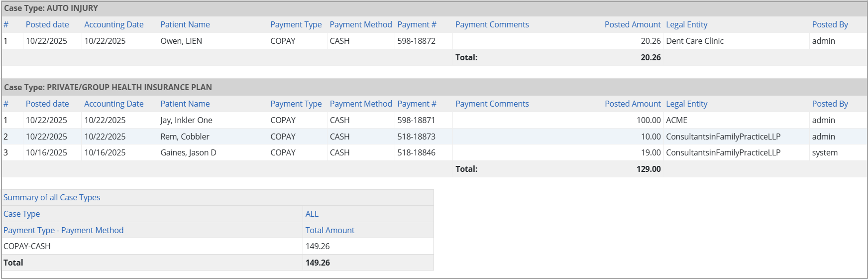Click Payment Comments header in Auto Injury table

point(492,24)
